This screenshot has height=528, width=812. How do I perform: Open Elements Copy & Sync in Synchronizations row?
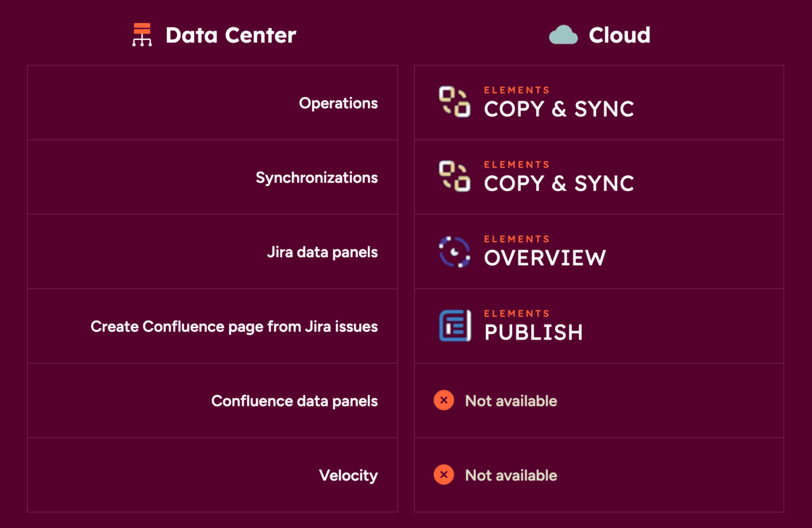click(x=559, y=177)
